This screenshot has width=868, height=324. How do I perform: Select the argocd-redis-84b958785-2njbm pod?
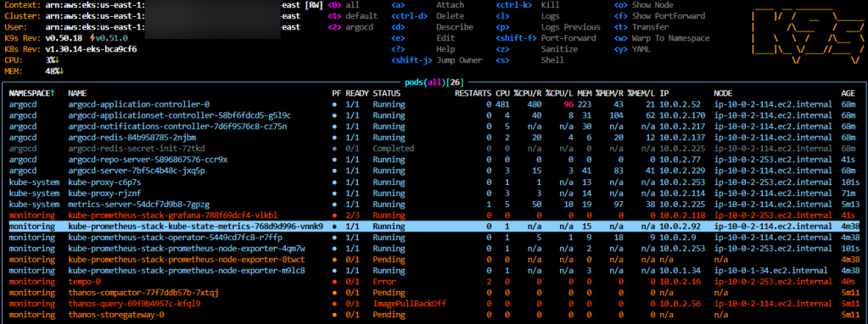(x=434, y=137)
